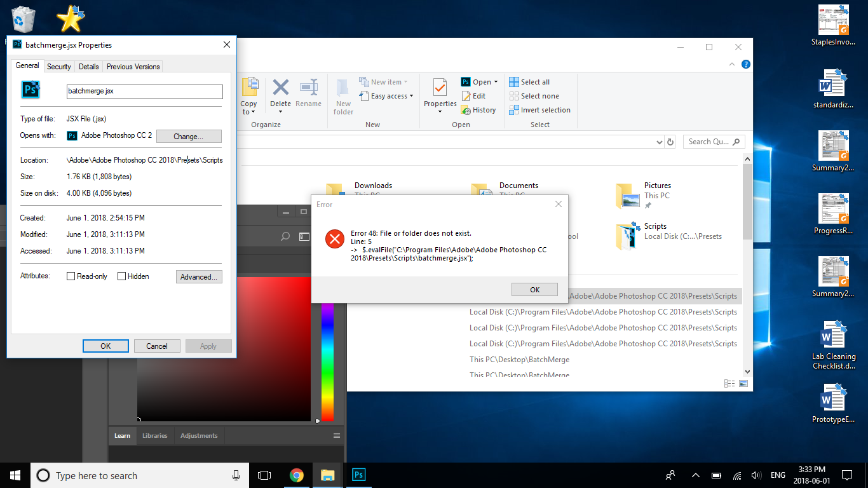Click the rainbow hue slider strip

point(327,362)
